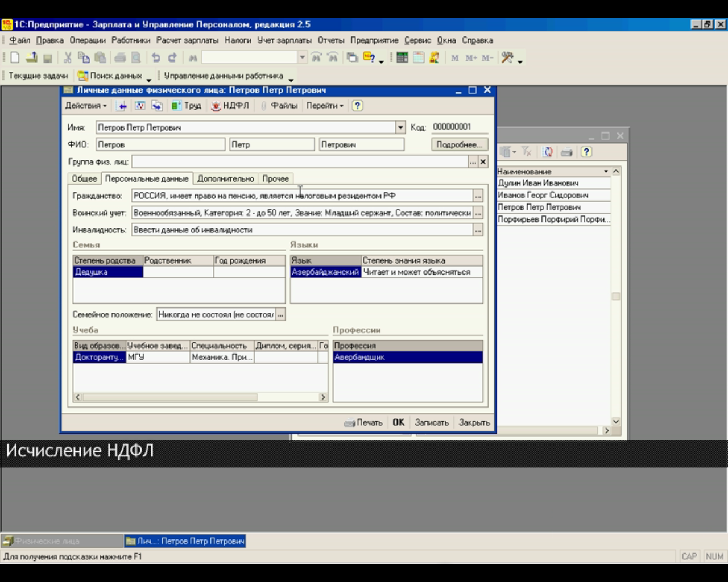This screenshot has height=582, width=728.
Task: Click help icon in background list window
Action: pos(586,152)
